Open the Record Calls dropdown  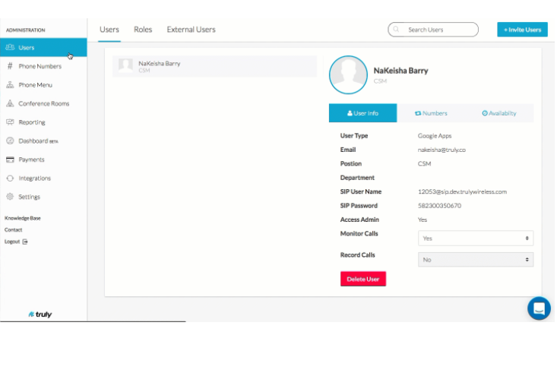(x=475, y=260)
